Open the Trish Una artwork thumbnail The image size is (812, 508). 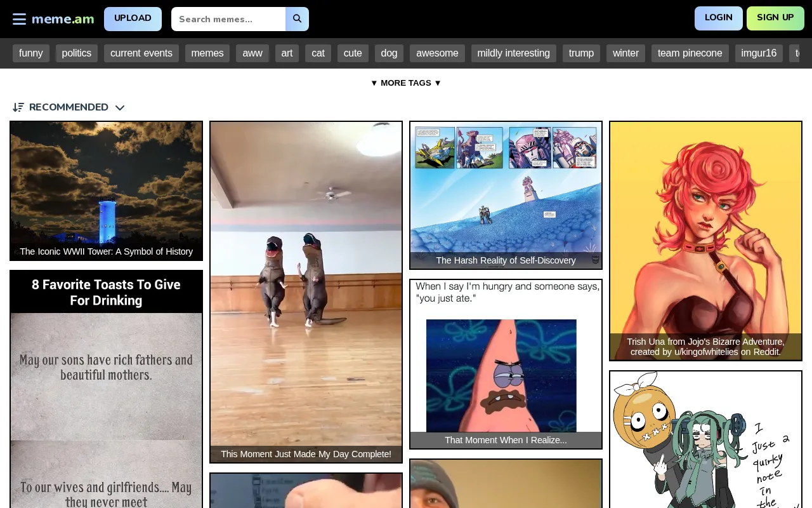[x=705, y=241]
